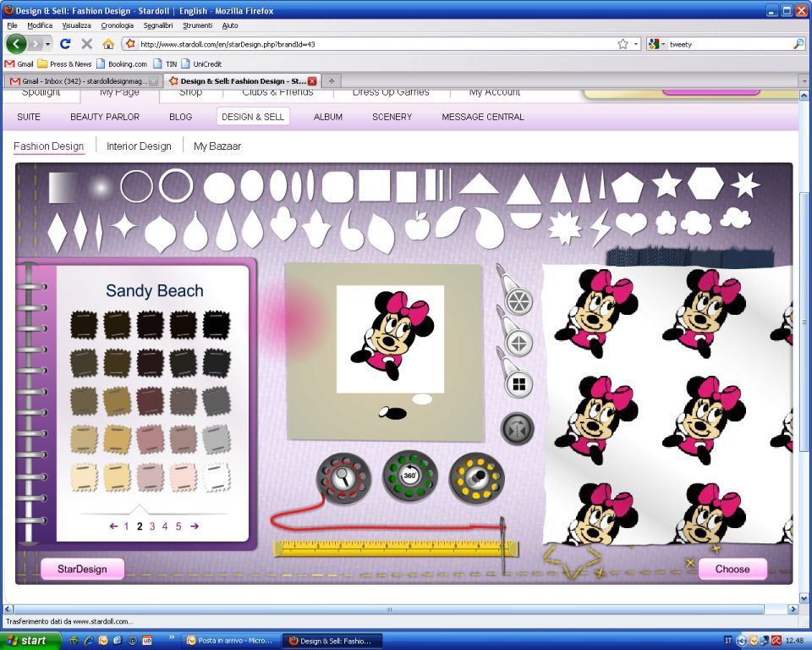Click the magnifier zoom spool
Screen dimensions: 812x650
coord(343,477)
